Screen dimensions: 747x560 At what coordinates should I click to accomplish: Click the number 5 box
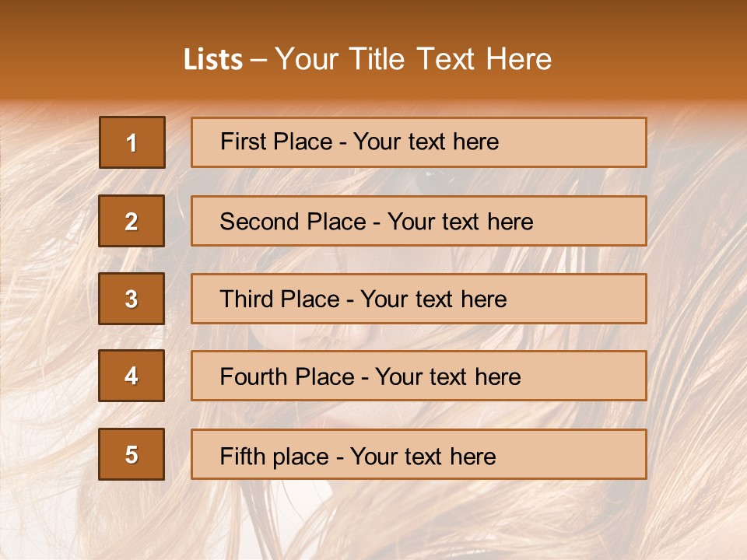tap(132, 454)
